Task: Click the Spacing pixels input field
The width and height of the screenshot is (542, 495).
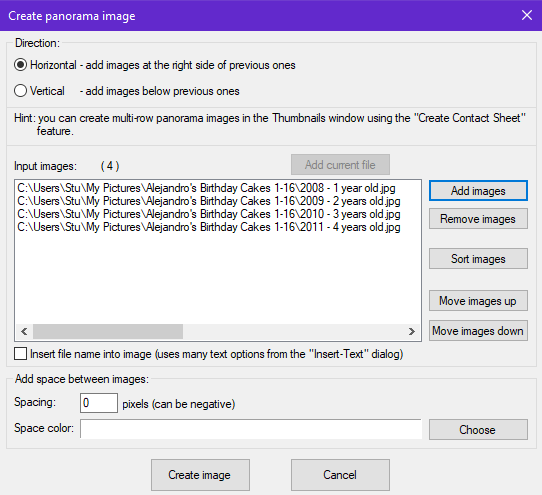Action: pos(99,403)
